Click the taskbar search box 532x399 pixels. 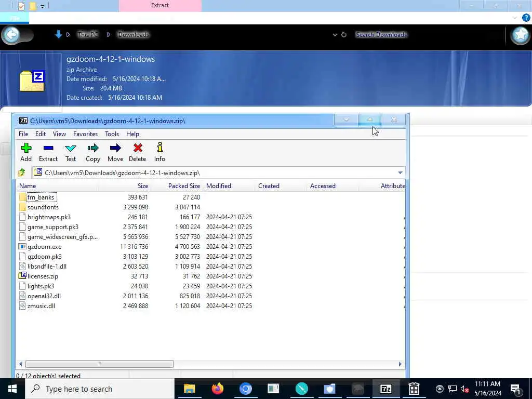click(x=100, y=389)
